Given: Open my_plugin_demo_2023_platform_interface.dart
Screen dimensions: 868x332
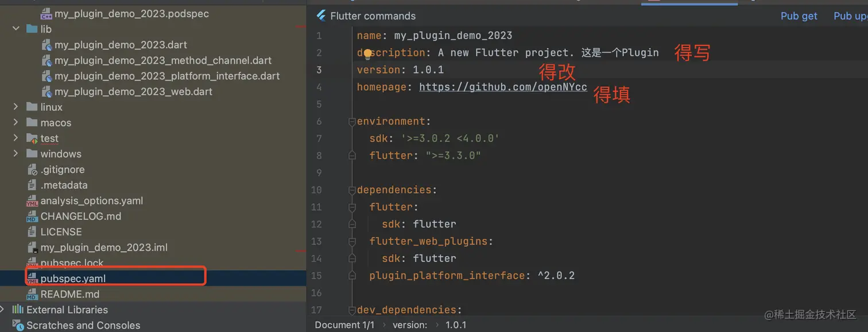Looking at the screenshot, I should 167,76.
